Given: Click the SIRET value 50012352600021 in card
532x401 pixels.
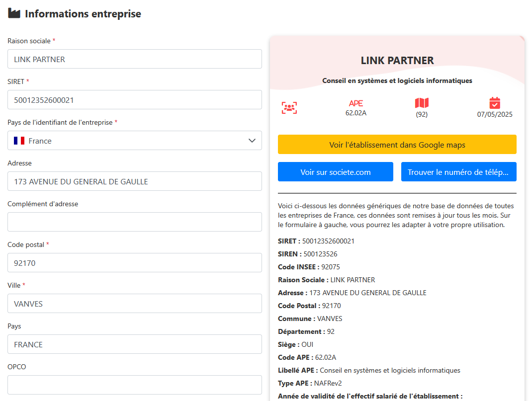Looking at the screenshot, I should 328,241.
